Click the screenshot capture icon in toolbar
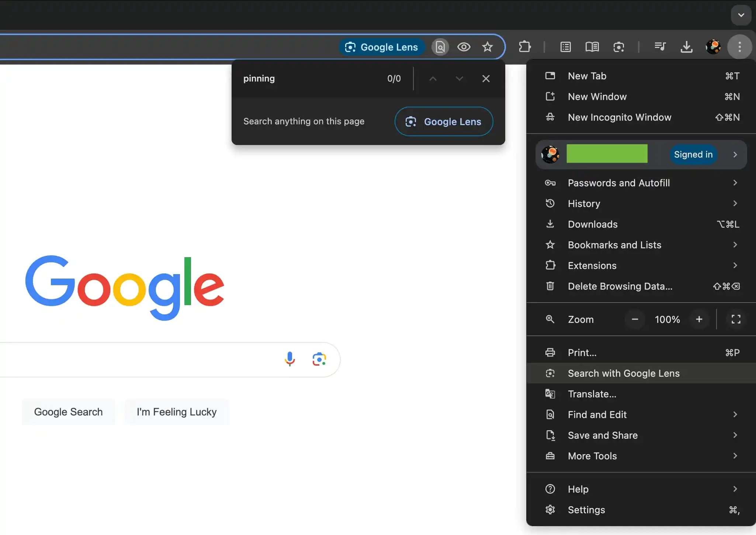This screenshot has width=756, height=535. coord(618,46)
